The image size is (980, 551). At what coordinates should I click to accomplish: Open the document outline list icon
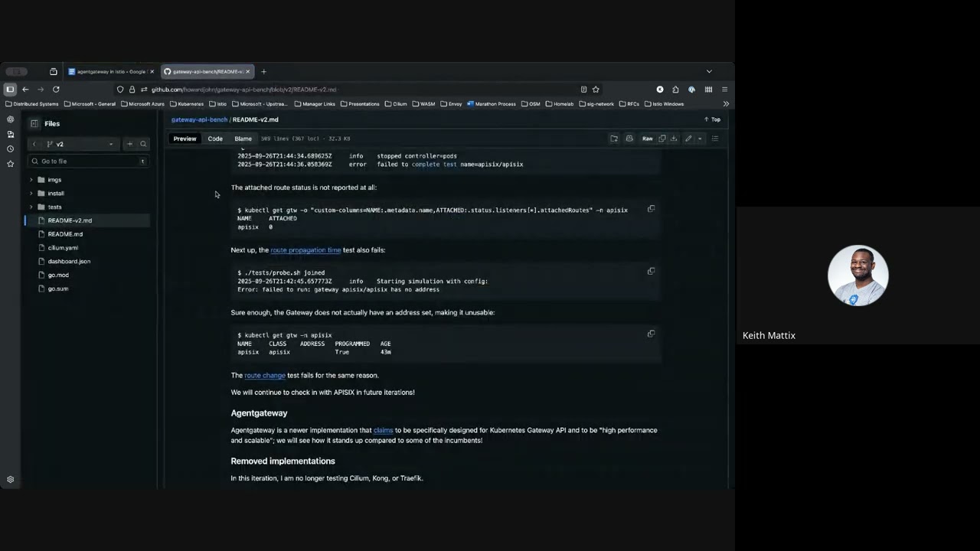point(715,139)
